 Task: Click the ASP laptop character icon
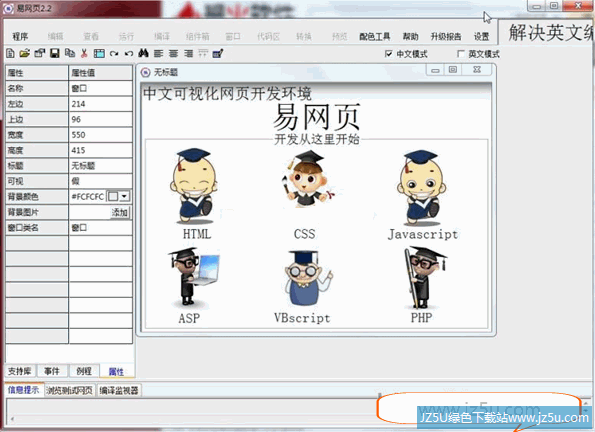pos(194,277)
